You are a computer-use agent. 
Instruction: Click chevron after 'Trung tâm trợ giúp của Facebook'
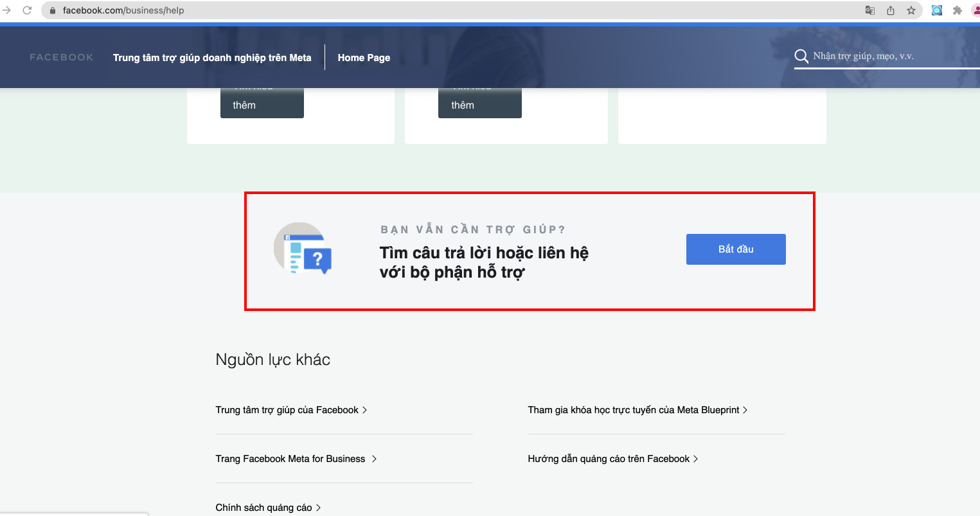(364, 410)
